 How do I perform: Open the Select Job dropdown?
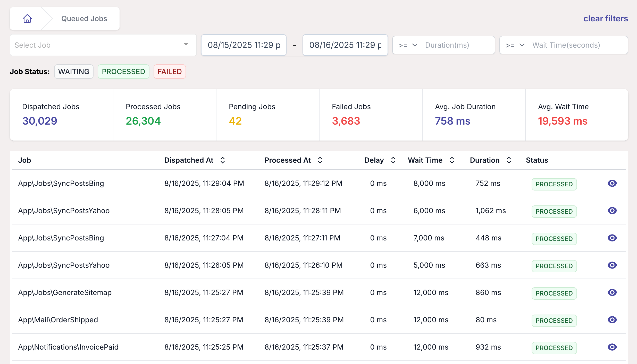pos(103,45)
